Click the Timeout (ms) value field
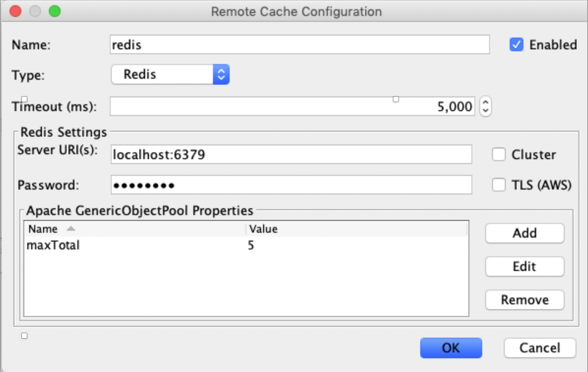 click(292, 107)
